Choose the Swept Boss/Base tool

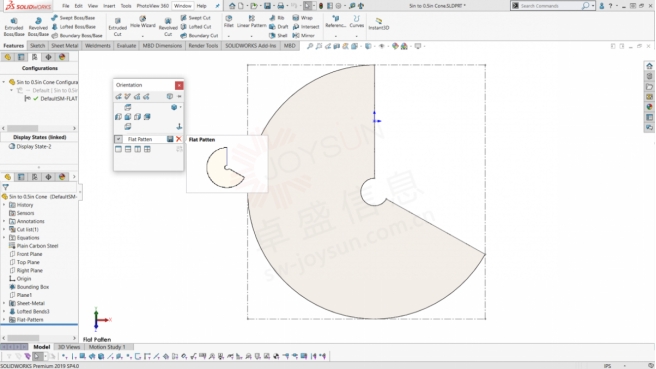pyautogui.click(x=73, y=18)
